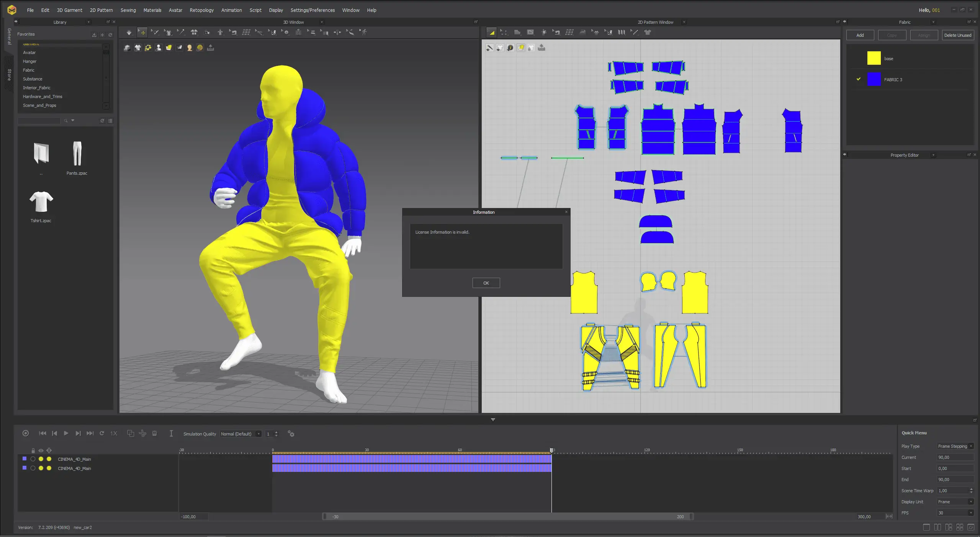The height and width of the screenshot is (537, 980).
Task: Click the trash delete icon in timeline
Action: (x=155, y=434)
